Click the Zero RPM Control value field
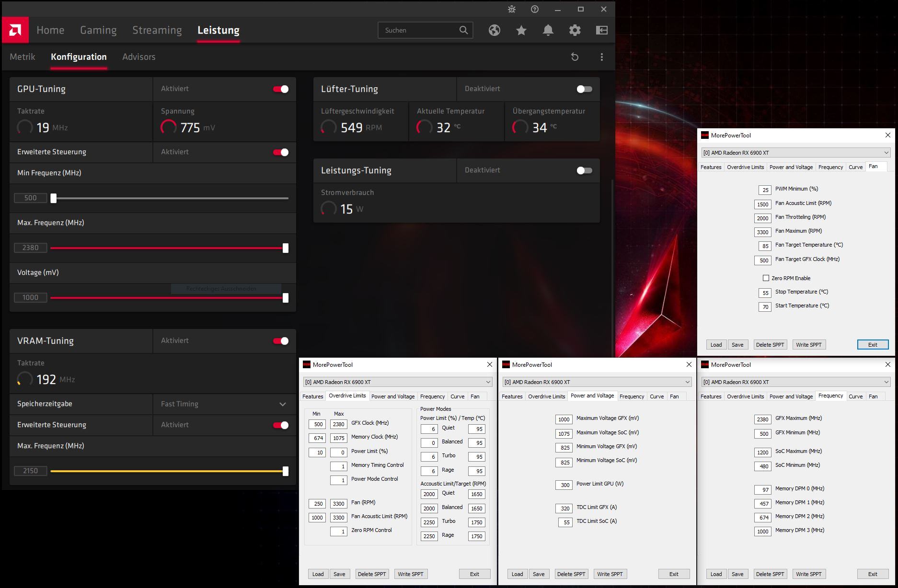The width and height of the screenshot is (898, 588). tap(339, 531)
